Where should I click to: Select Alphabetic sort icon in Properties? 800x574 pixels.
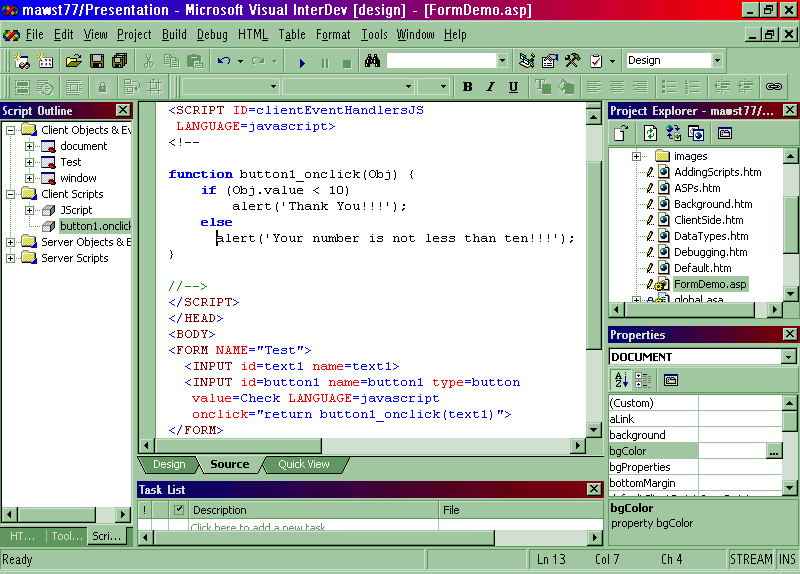coord(620,380)
